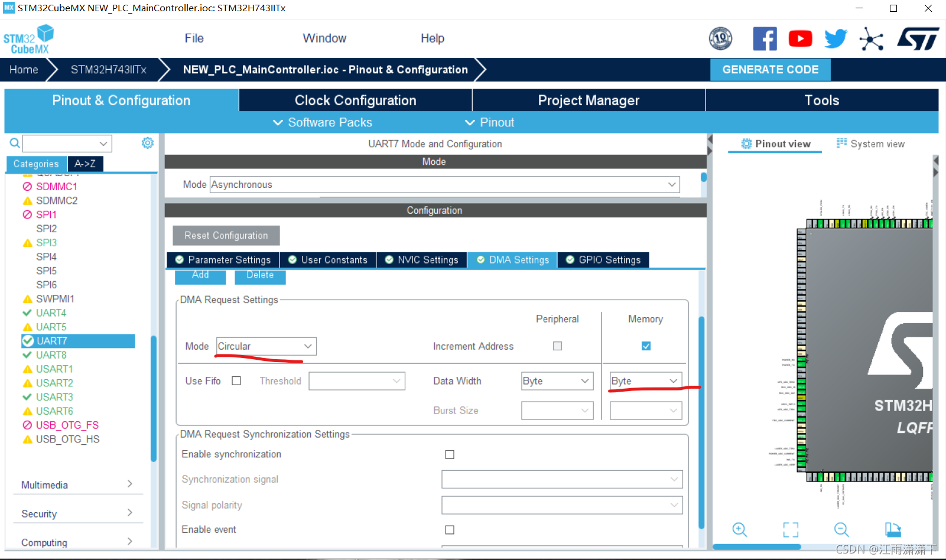Uncheck the Memory Increment Address checkbox

coord(646,346)
